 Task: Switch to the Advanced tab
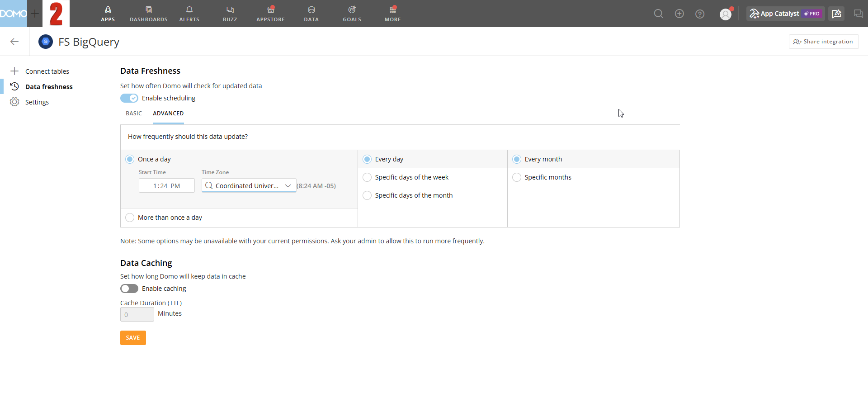click(x=168, y=114)
